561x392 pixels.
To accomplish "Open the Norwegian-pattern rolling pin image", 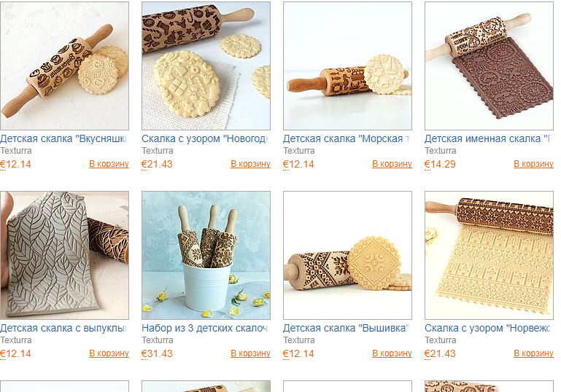I will coord(489,255).
